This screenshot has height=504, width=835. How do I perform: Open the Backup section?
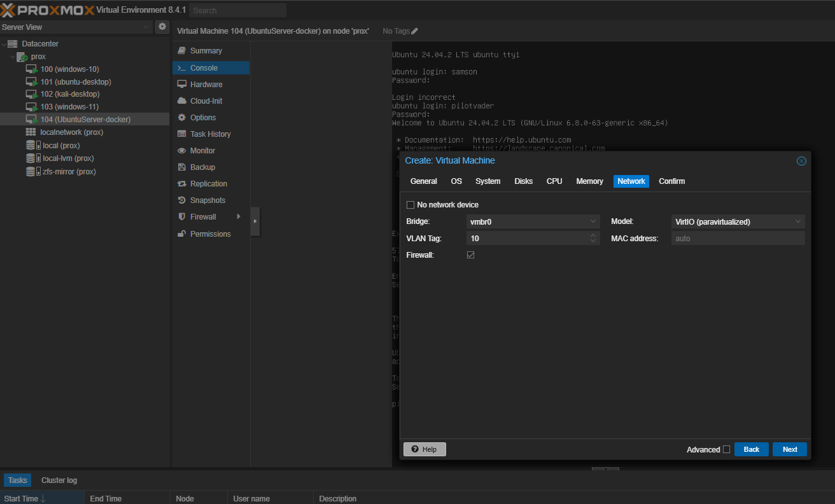coord(202,167)
